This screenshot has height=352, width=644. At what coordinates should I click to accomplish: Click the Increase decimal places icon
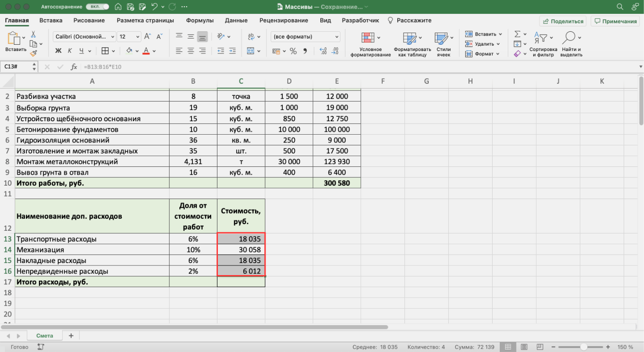[323, 51]
